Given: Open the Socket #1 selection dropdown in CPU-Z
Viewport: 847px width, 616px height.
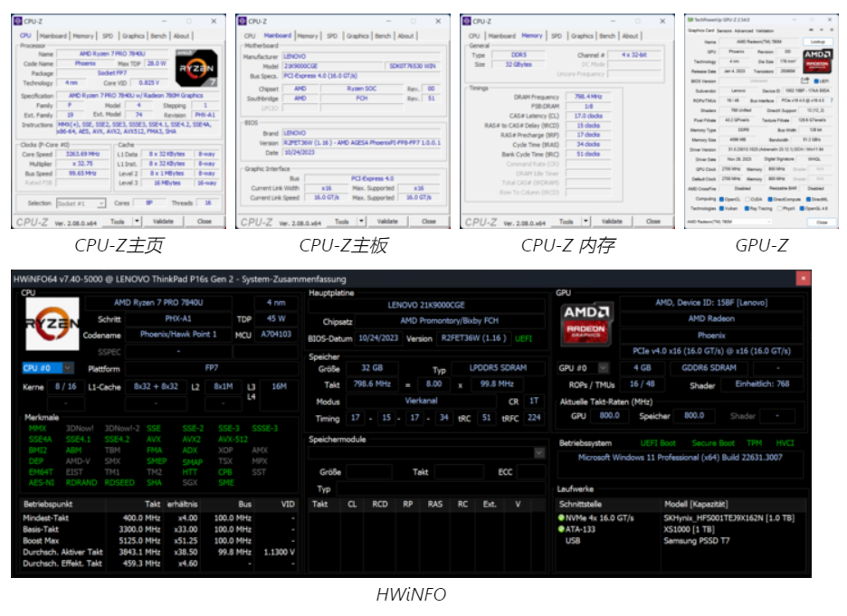Looking at the screenshot, I should [x=81, y=204].
